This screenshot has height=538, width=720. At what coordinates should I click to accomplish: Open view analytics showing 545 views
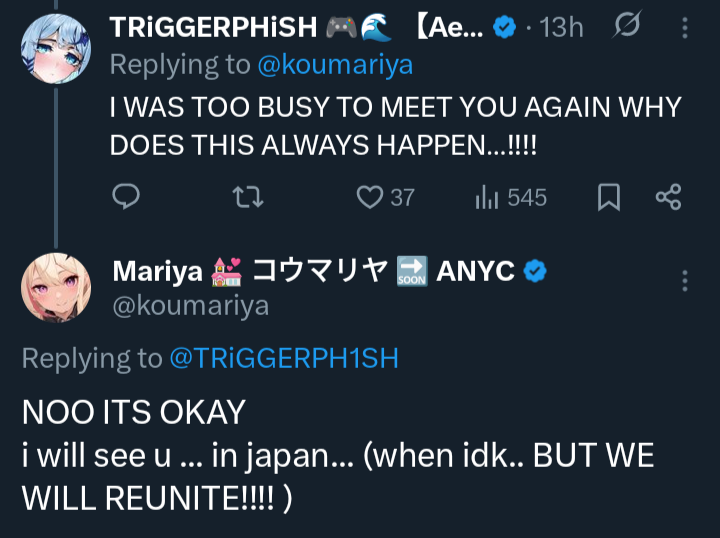coord(511,197)
